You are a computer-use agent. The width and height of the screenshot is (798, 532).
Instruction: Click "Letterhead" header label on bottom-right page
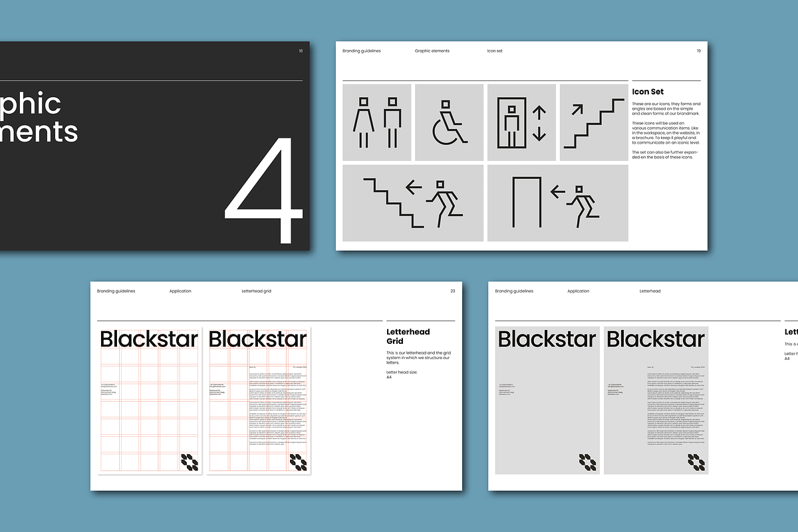[650, 291]
